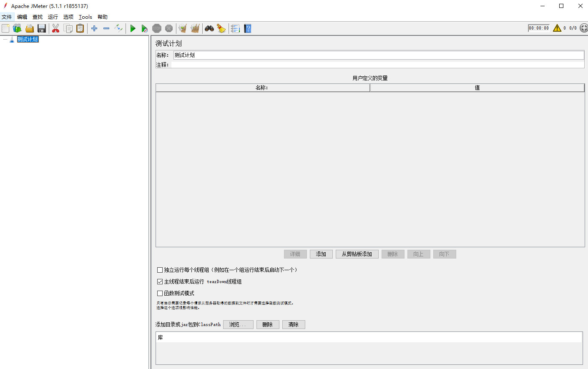Click the 测试计划 flask tree icon
Screen dimensions: 588x369
click(12, 39)
